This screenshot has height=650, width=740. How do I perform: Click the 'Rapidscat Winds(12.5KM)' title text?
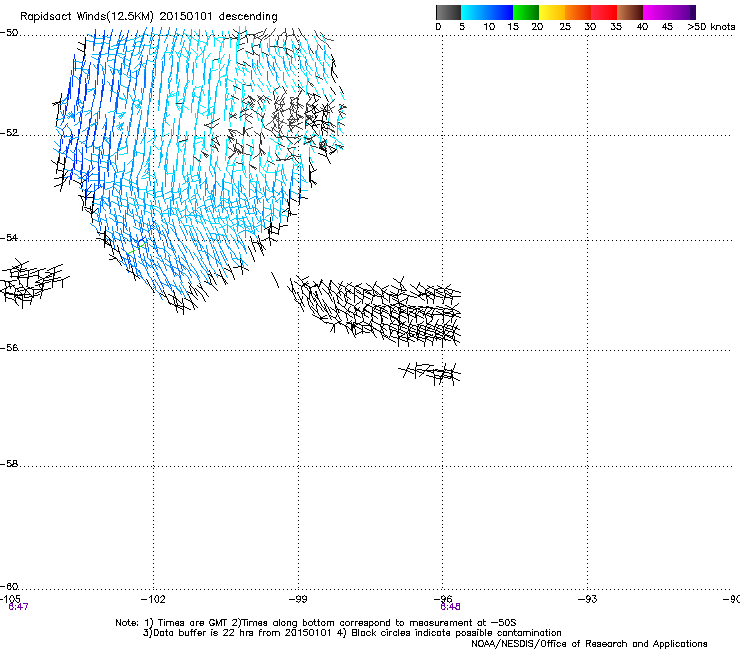[87, 17]
